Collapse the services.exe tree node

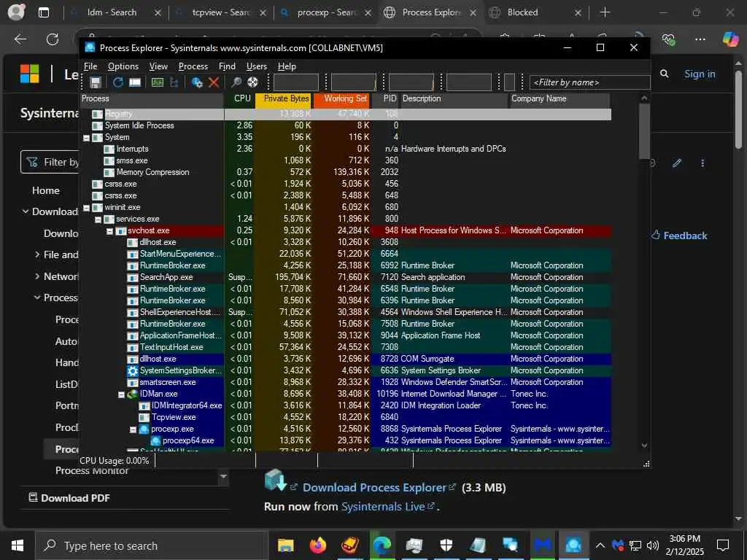click(98, 219)
